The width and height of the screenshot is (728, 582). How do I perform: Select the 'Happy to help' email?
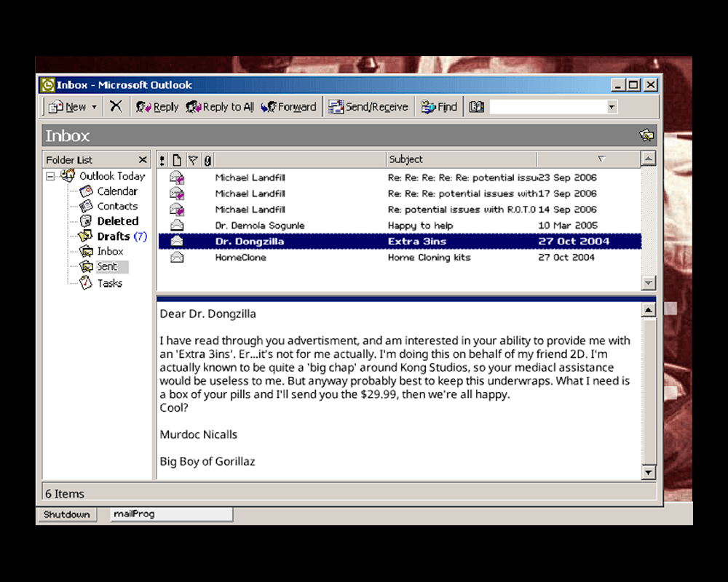point(400,226)
